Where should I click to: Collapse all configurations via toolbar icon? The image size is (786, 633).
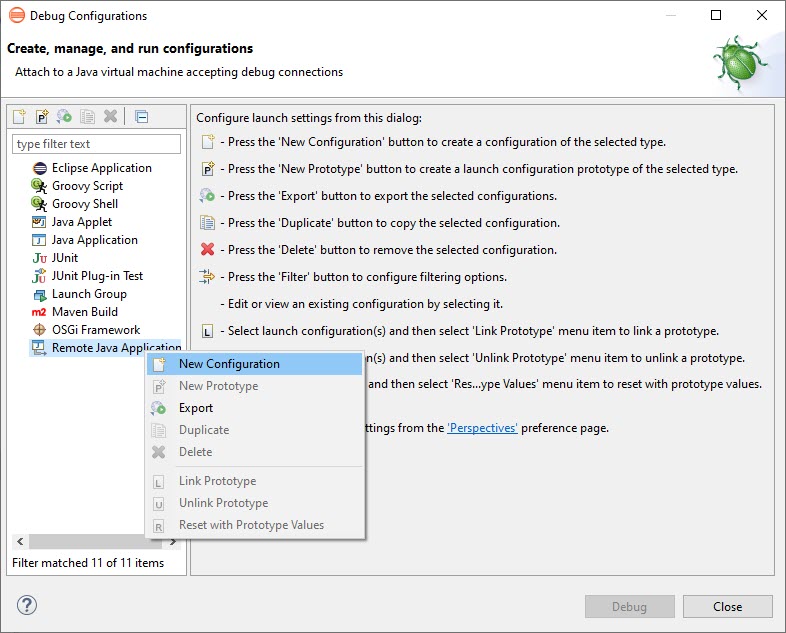[142, 117]
